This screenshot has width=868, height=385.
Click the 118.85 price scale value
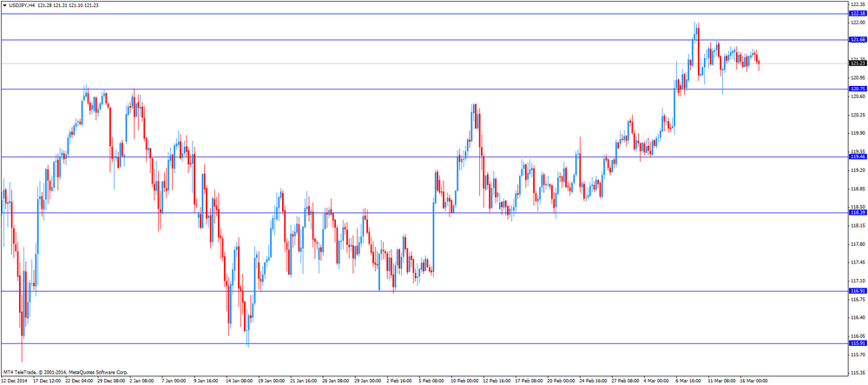pos(858,189)
